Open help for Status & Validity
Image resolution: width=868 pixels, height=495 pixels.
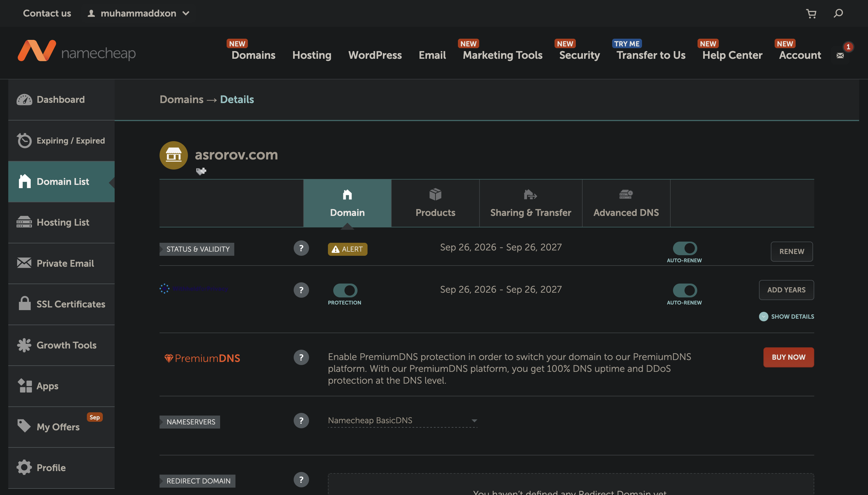coord(301,248)
